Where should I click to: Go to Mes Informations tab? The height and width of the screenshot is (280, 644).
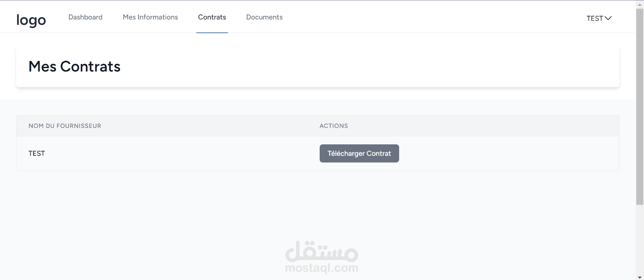pos(150,17)
